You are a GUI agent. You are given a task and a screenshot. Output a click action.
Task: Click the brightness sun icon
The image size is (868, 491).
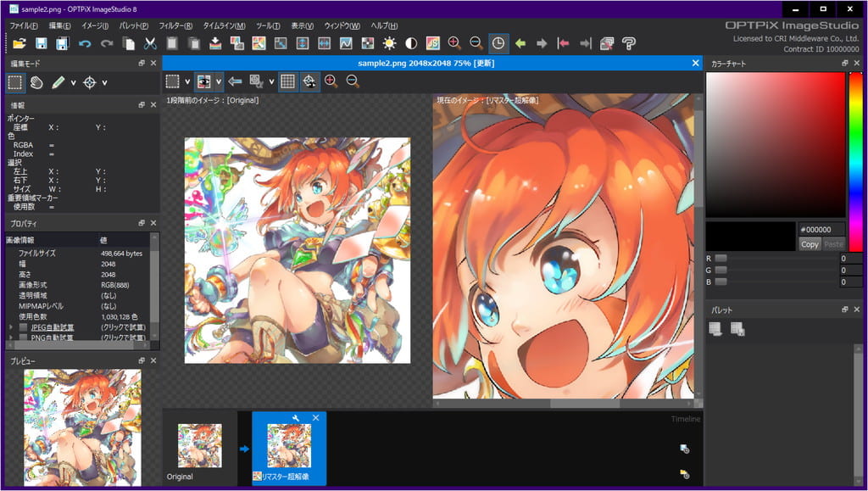pyautogui.click(x=390, y=44)
